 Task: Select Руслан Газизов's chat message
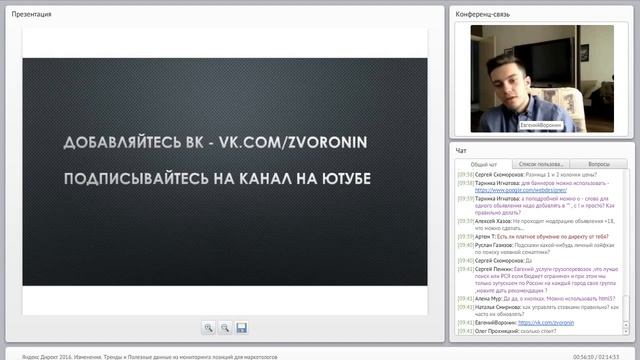point(536,249)
